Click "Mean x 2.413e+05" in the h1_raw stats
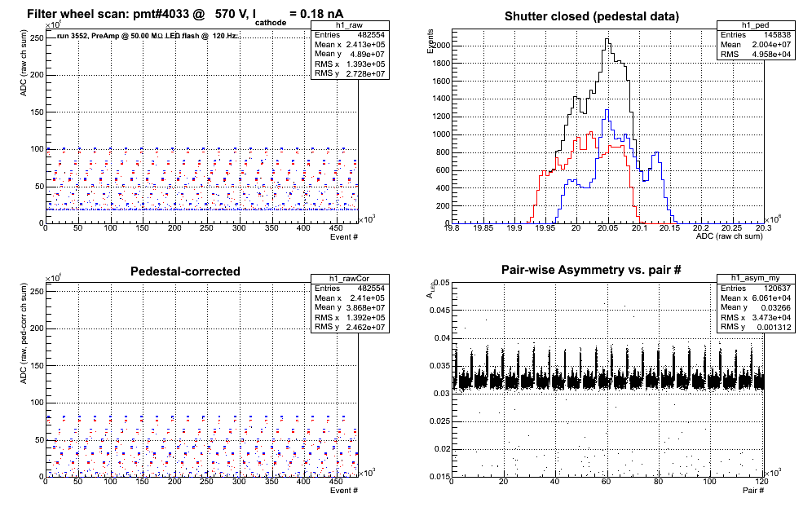 [x=350, y=45]
